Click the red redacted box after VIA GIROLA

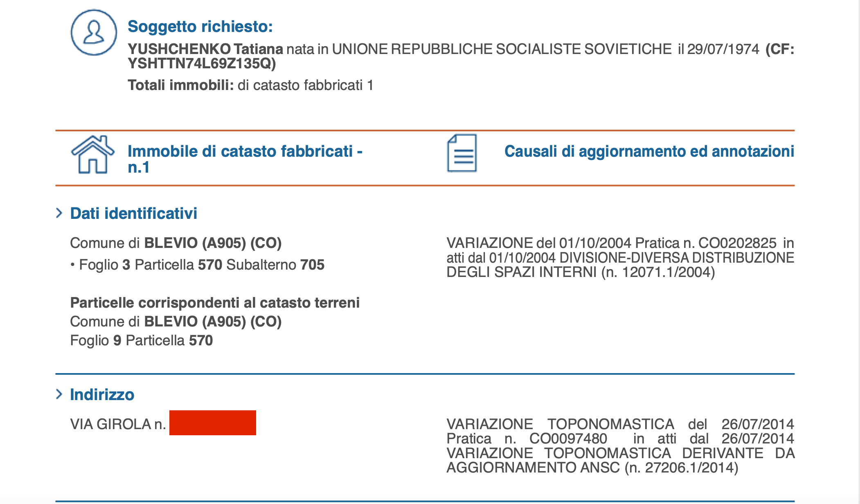tap(212, 423)
